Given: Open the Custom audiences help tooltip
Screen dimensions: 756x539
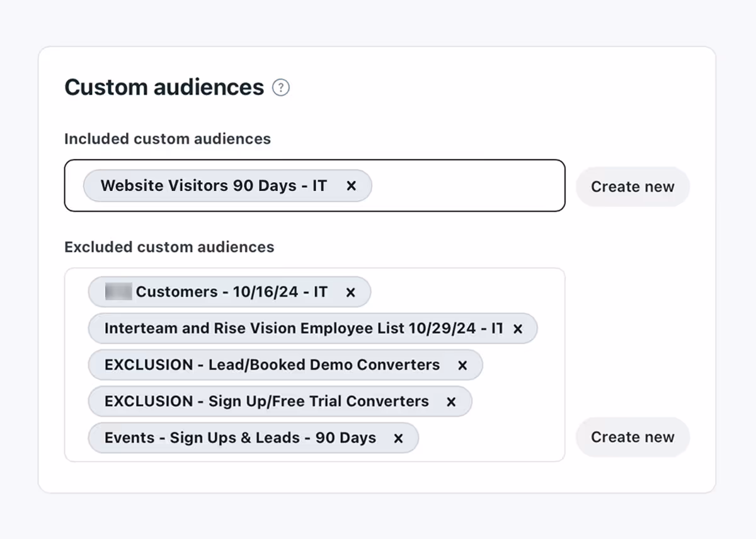Looking at the screenshot, I should tap(281, 88).
